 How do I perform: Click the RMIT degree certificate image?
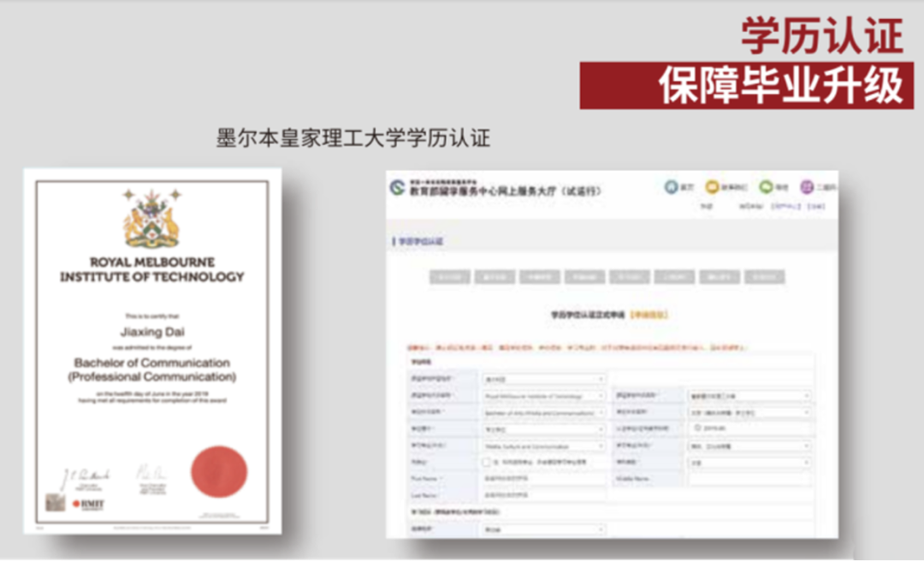152,351
